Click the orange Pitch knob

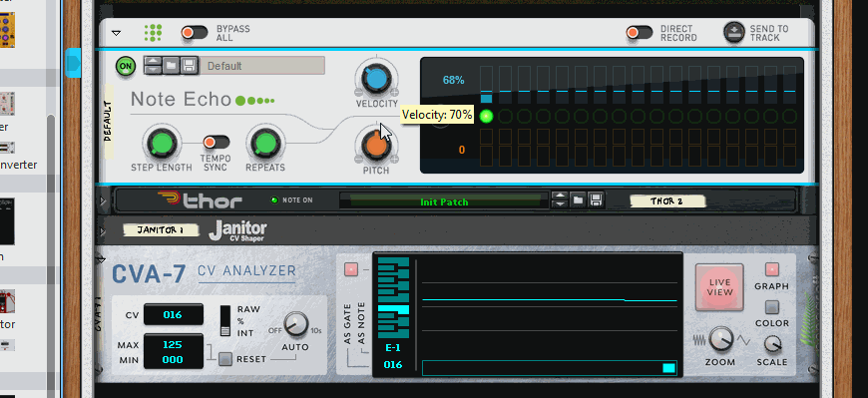376,145
